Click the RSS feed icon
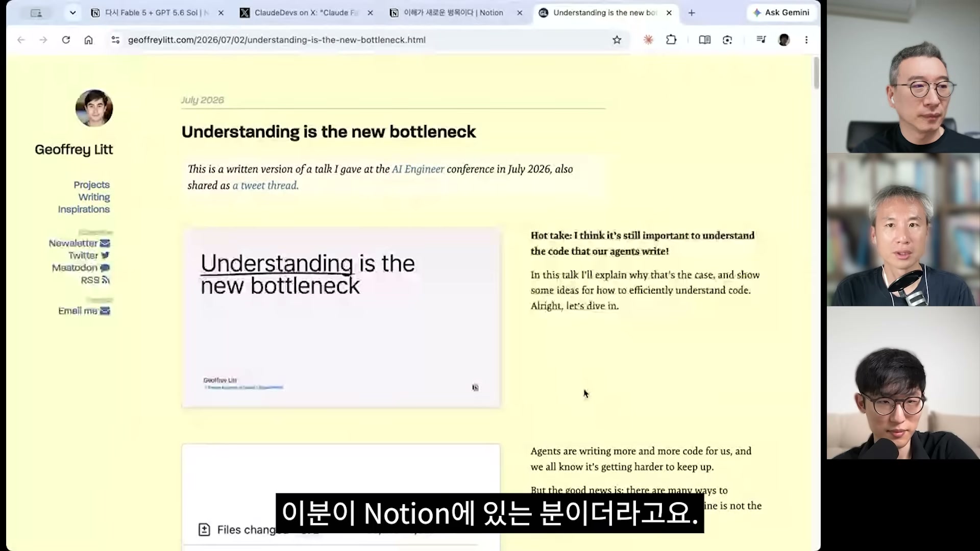 (x=106, y=280)
